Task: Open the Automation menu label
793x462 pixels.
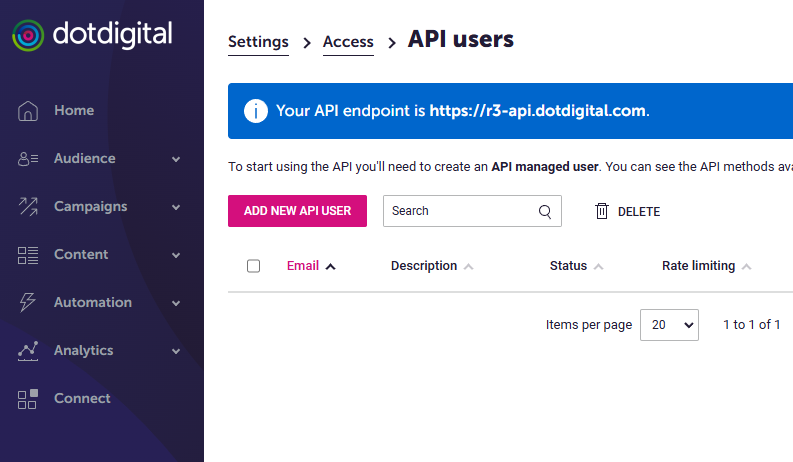Action: [93, 302]
